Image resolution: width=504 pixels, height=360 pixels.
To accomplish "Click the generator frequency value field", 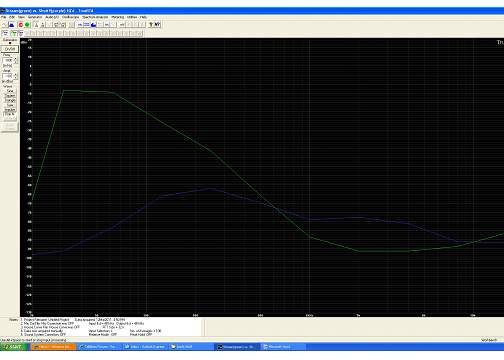I will pos(8,60).
